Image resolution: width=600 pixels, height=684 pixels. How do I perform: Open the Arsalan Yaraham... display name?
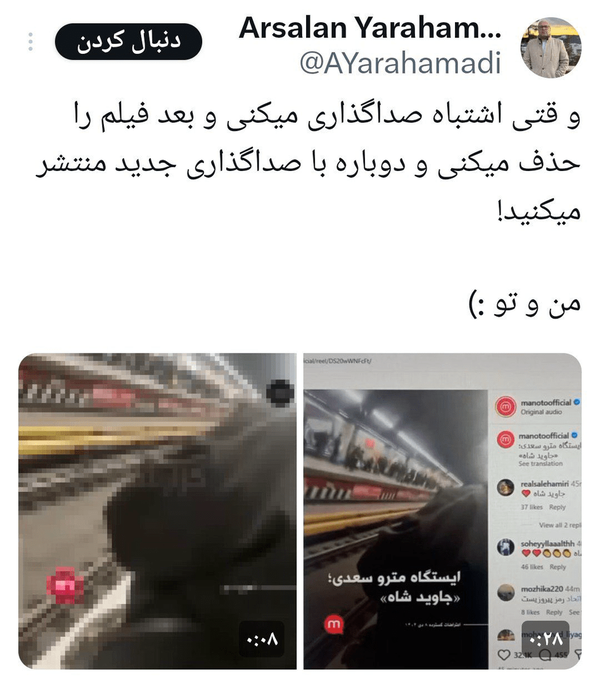point(370,28)
